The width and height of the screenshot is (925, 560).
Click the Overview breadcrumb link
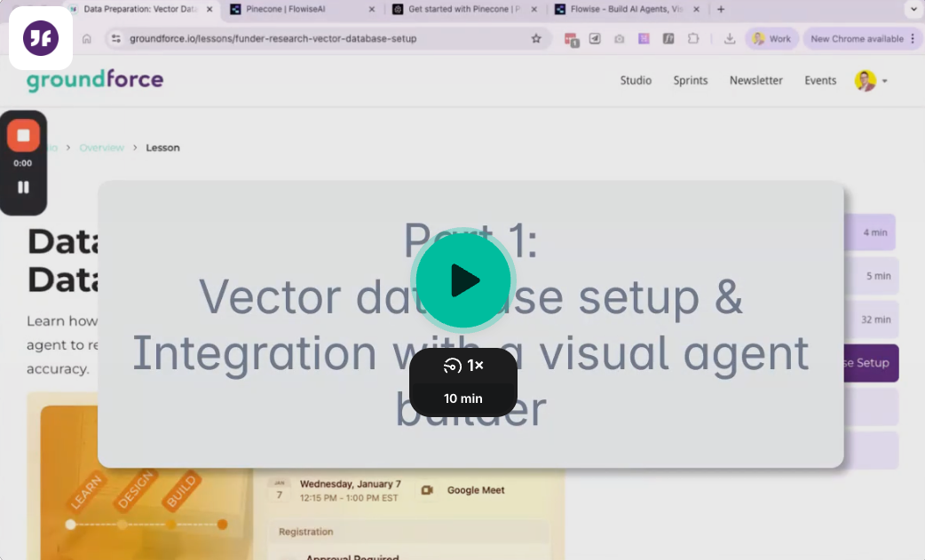pos(101,147)
